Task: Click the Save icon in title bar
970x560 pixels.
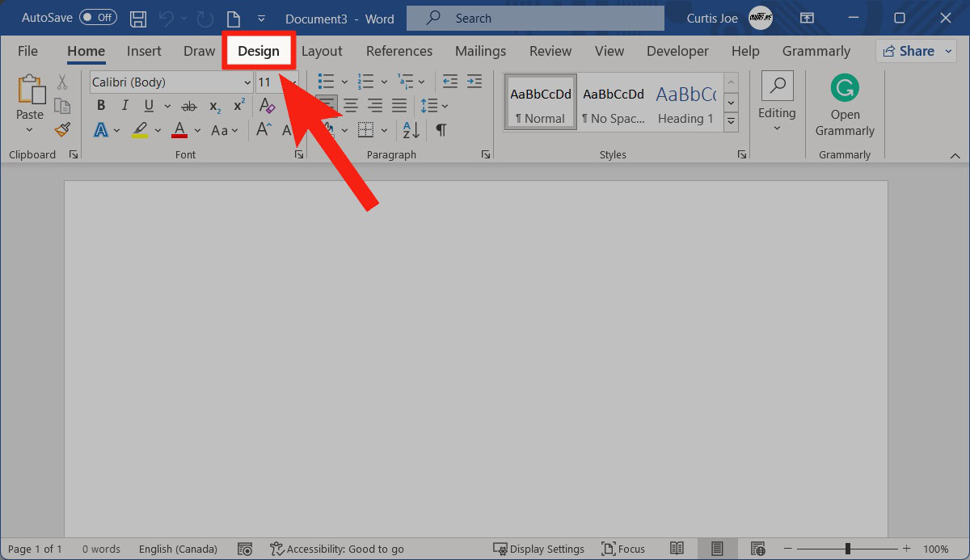Action: [138, 18]
